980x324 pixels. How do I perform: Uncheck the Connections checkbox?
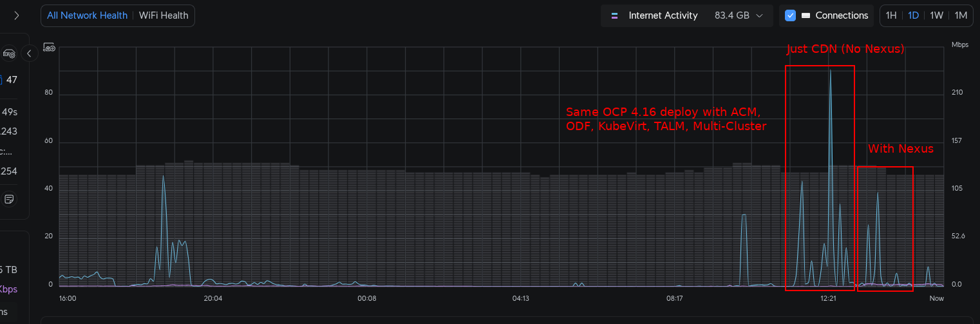pyautogui.click(x=790, y=15)
